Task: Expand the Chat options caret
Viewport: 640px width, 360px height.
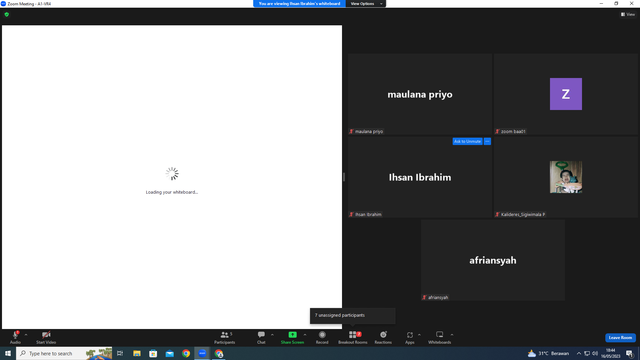Action: click(x=272, y=335)
